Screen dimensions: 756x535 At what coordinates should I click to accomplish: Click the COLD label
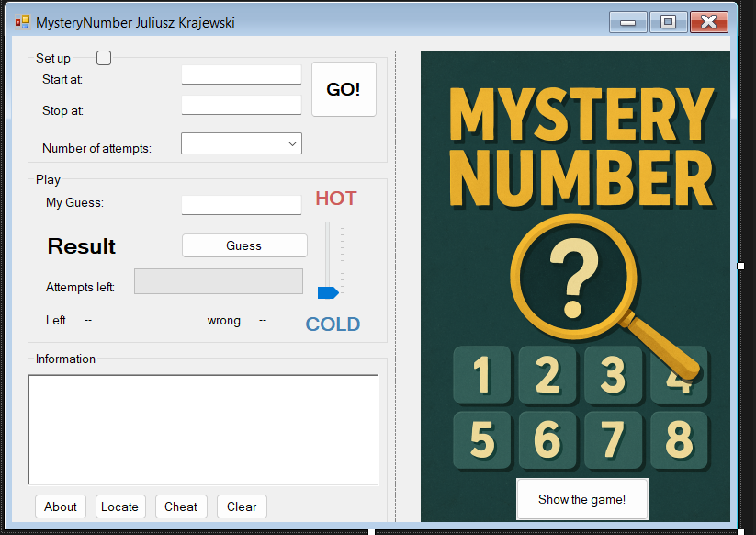pyautogui.click(x=333, y=324)
